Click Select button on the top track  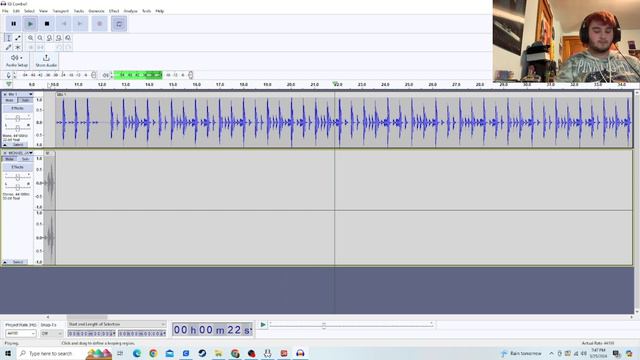click(x=18, y=145)
